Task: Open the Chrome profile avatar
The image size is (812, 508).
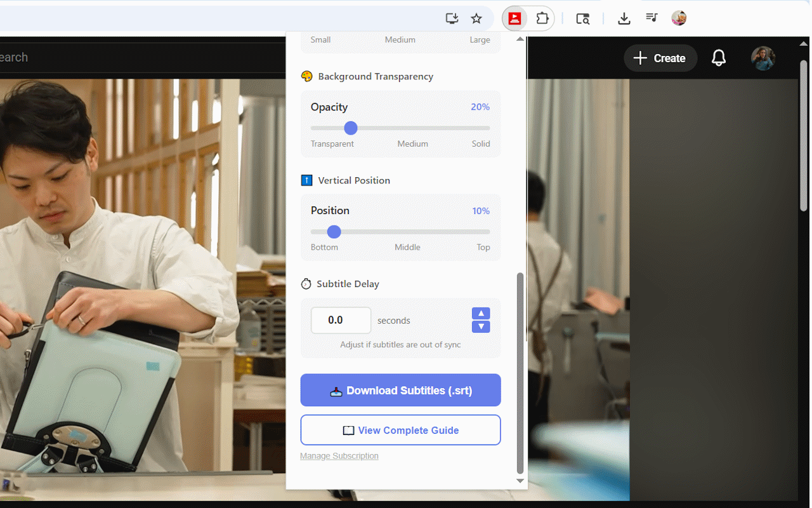Action: pyautogui.click(x=679, y=18)
